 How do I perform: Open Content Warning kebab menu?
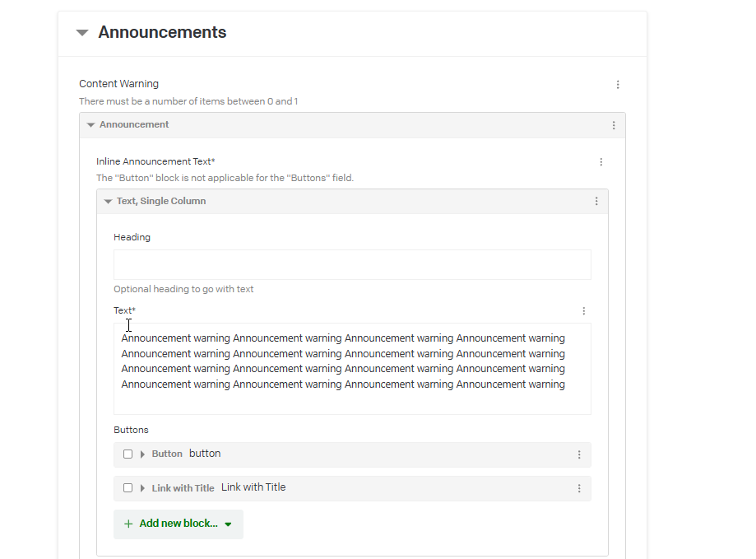pyautogui.click(x=618, y=85)
